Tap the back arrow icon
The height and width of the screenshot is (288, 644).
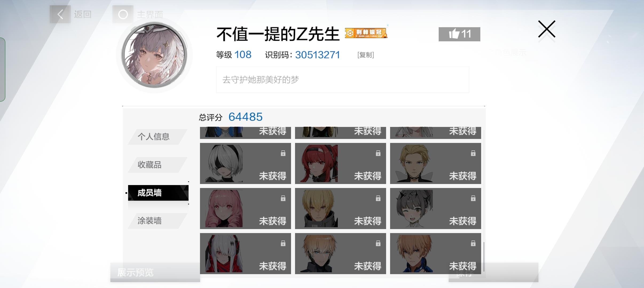(60, 14)
